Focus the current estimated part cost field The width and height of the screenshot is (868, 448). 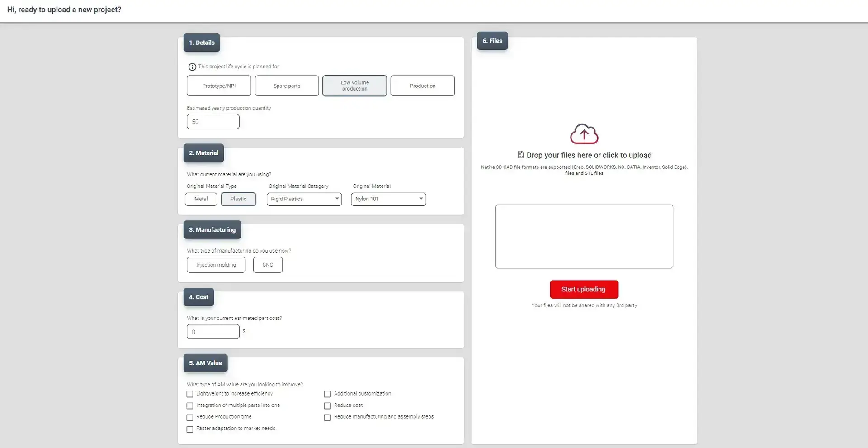pyautogui.click(x=213, y=332)
